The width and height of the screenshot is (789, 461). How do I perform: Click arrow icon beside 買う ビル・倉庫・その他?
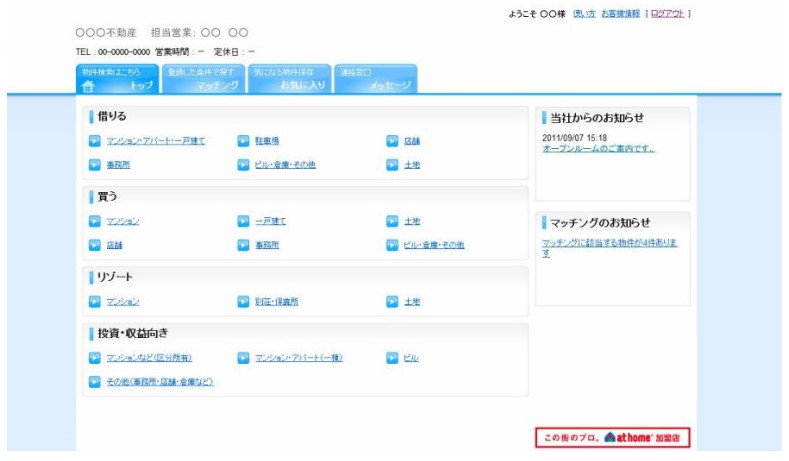(x=392, y=245)
